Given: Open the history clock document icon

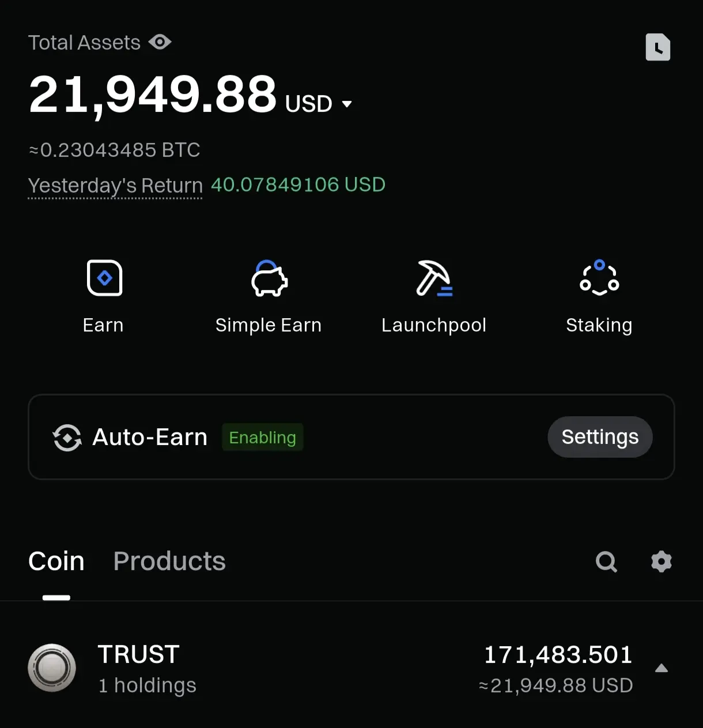Looking at the screenshot, I should click(x=658, y=47).
